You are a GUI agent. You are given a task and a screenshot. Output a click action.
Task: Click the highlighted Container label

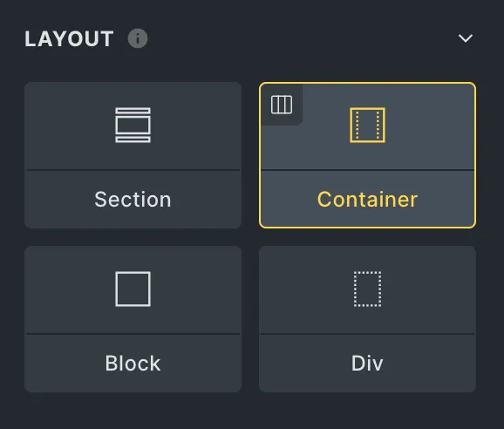(367, 199)
